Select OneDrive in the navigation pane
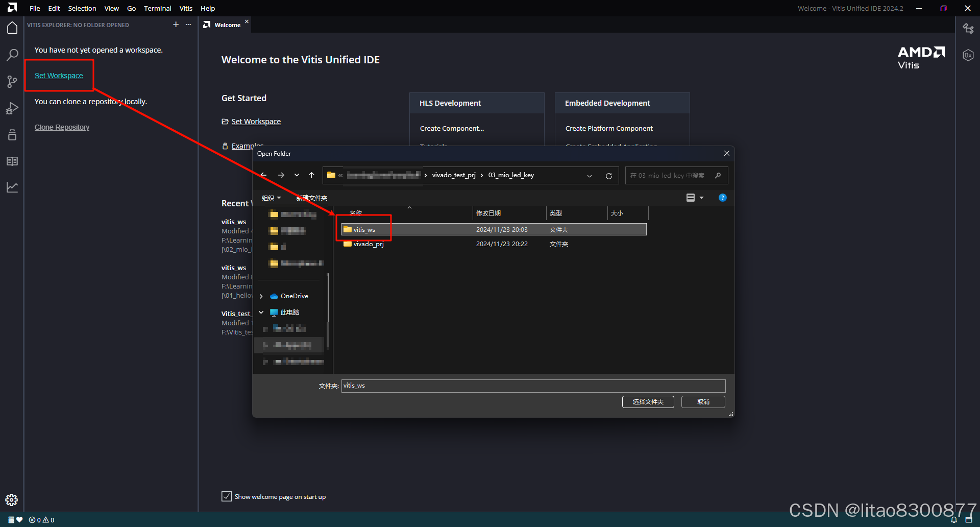The image size is (980, 527). (294, 296)
